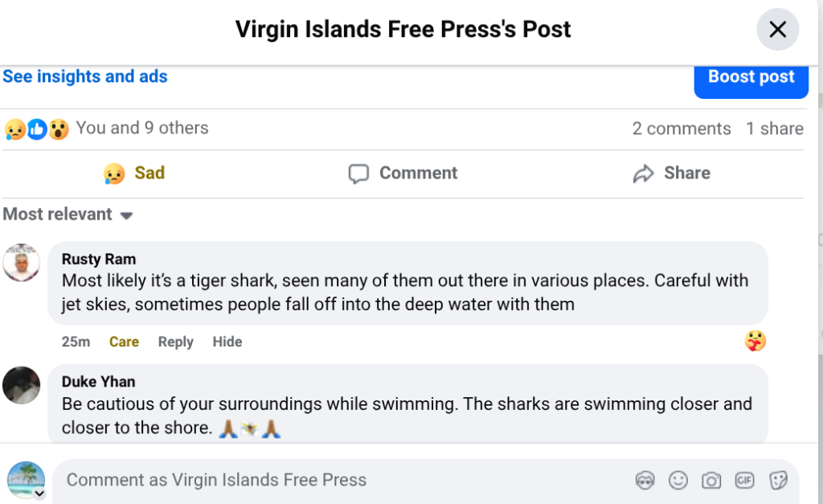Toggle the Sad reaction on the post

pos(133,173)
